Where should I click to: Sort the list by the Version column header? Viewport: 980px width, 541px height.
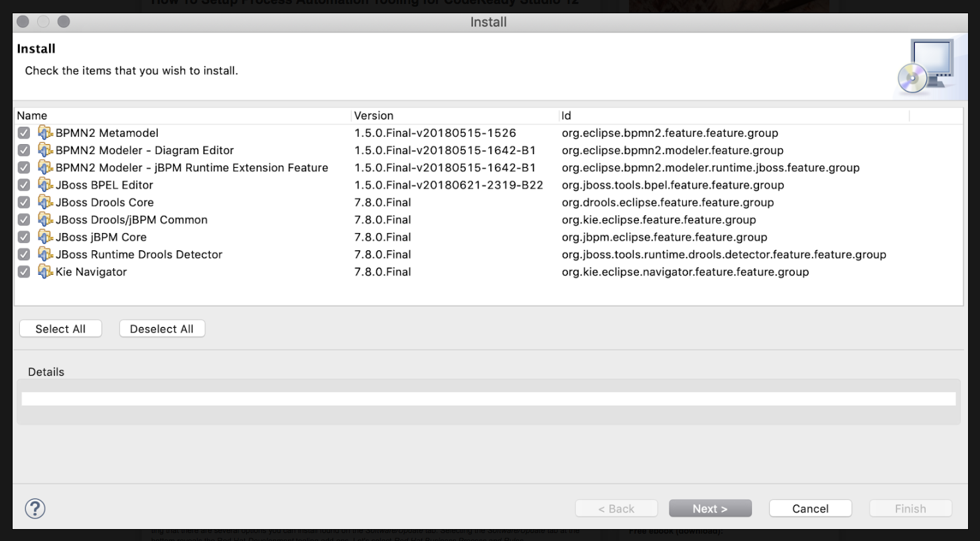coord(455,116)
